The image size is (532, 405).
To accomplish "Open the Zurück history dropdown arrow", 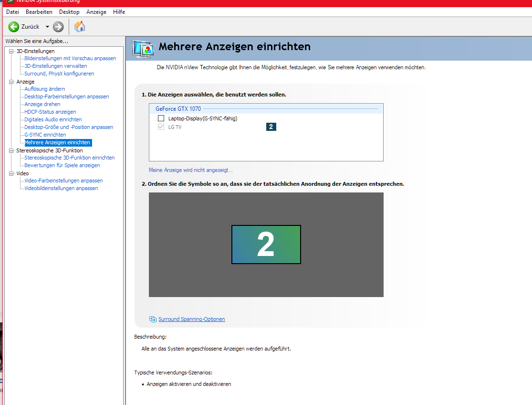I will coord(47,27).
